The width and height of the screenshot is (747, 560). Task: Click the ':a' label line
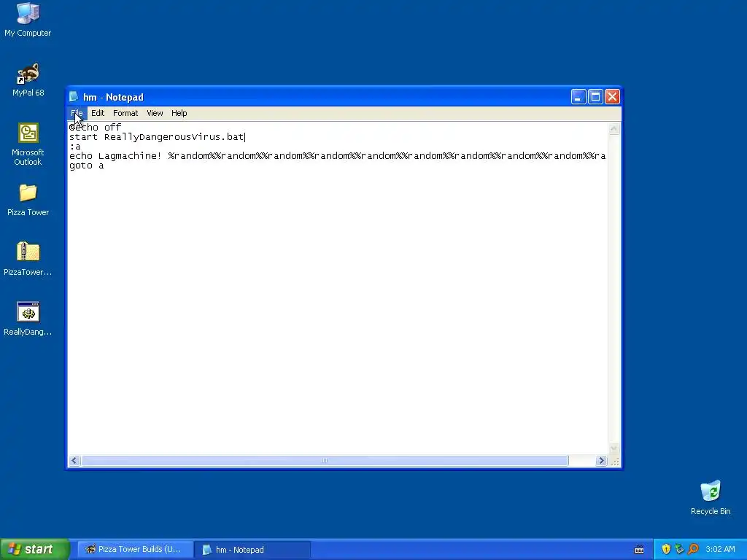tap(75, 147)
